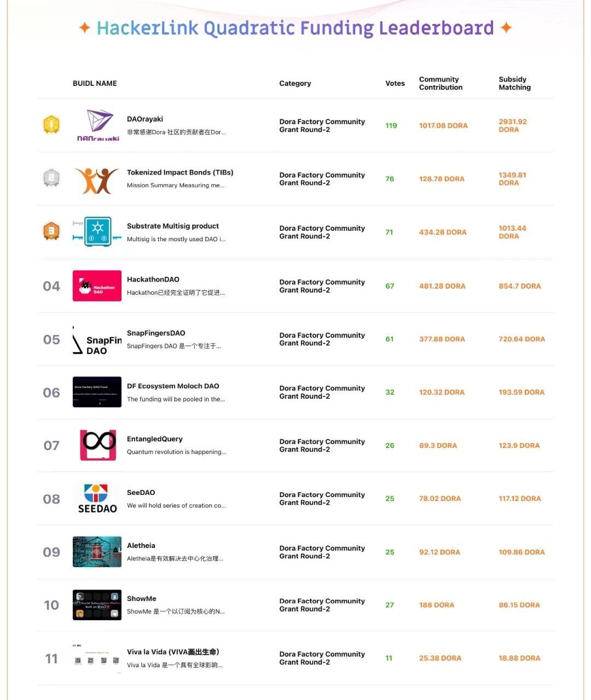Open the Viva la Vida project title

(x=173, y=652)
